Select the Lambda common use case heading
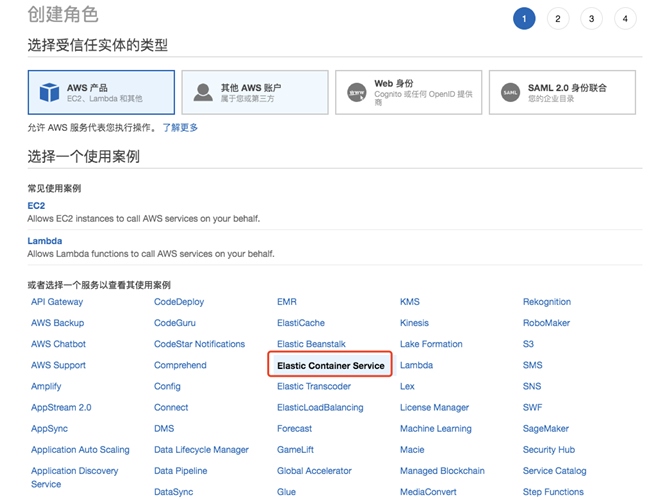650x500 pixels. coord(45,241)
